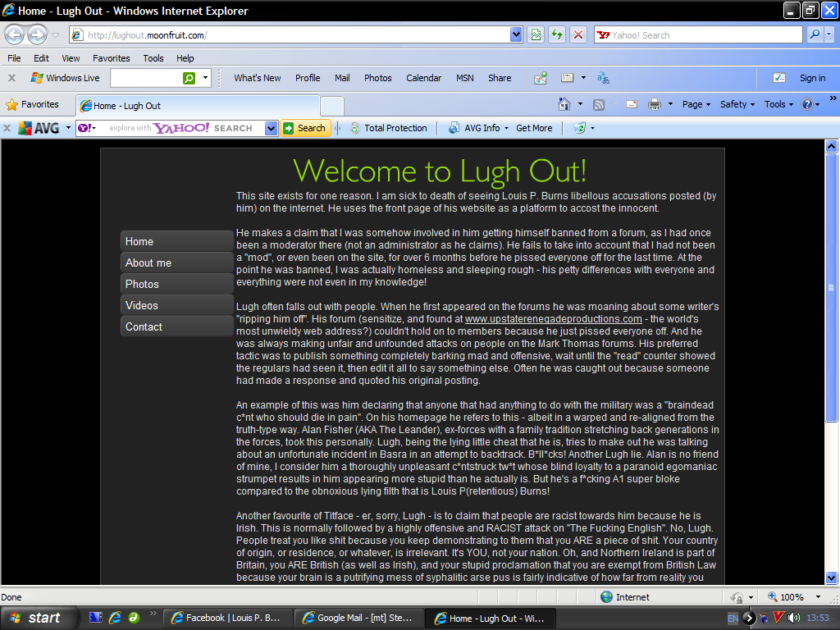Click the Refresh page icon

pos(557,34)
